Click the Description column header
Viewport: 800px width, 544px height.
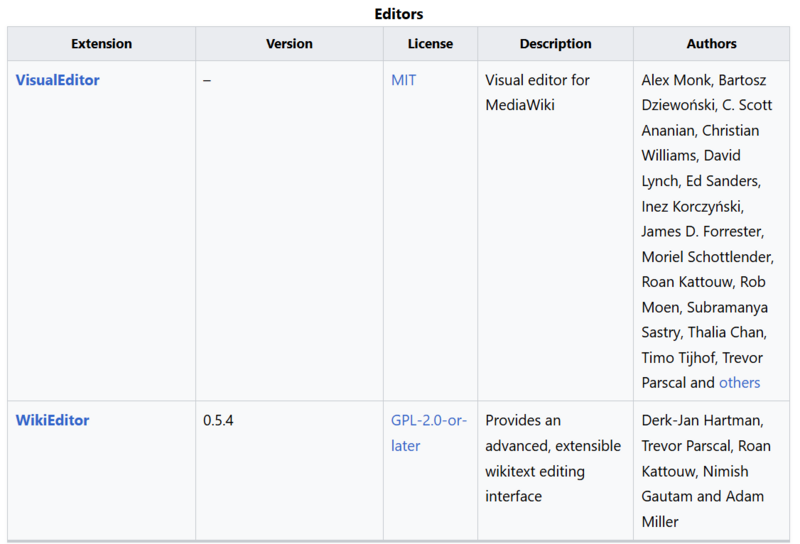556,44
